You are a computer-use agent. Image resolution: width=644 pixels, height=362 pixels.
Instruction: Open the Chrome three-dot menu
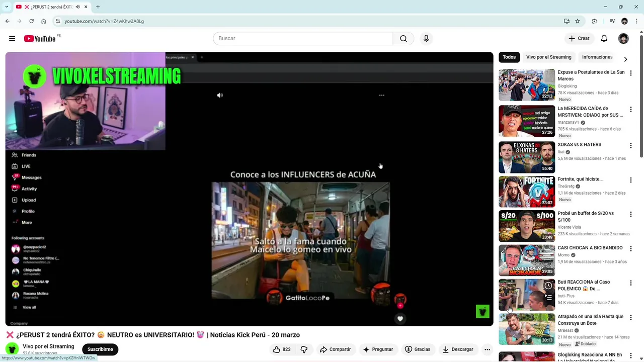point(636,21)
